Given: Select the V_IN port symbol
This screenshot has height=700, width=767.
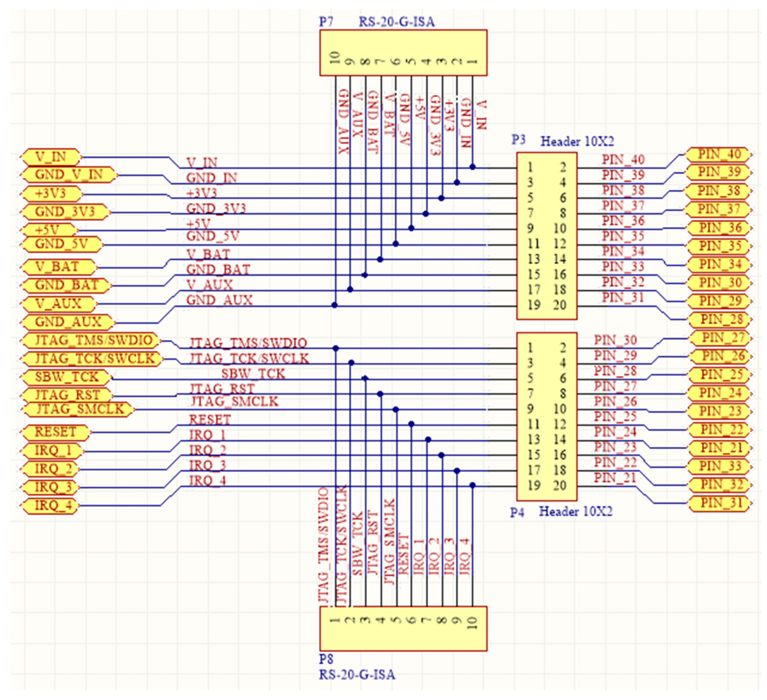Looking at the screenshot, I should [x=51, y=157].
